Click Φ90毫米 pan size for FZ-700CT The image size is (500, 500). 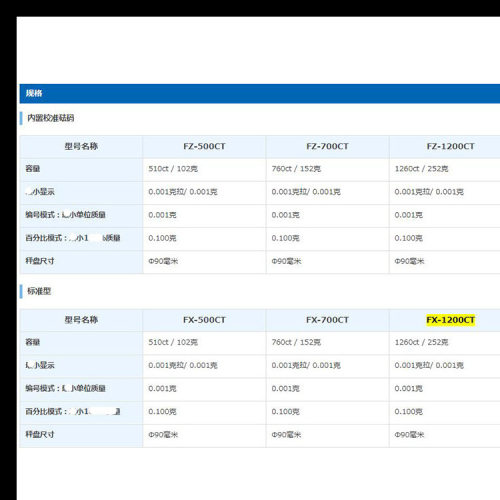click(286, 261)
